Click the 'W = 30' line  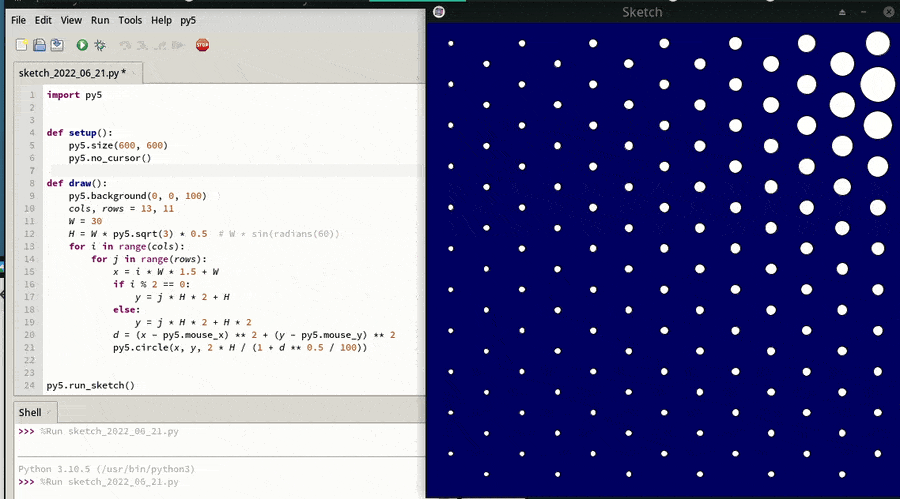click(x=85, y=221)
